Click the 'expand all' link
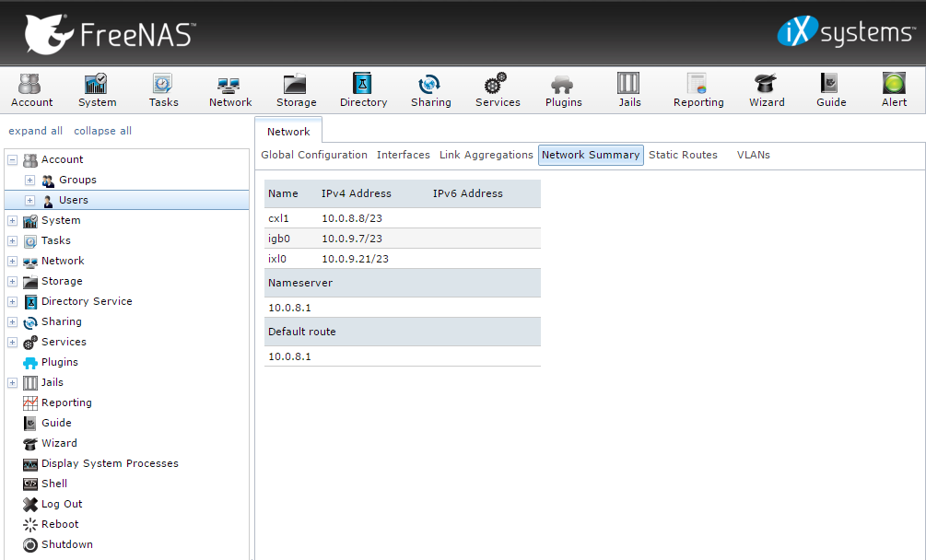The height and width of the screenshot is (560, 926). click(36, 131)
